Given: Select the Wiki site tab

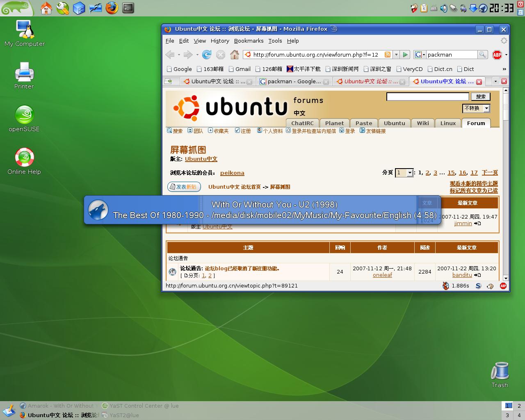Looking at the screenshot, I should (x=423, y=123).
